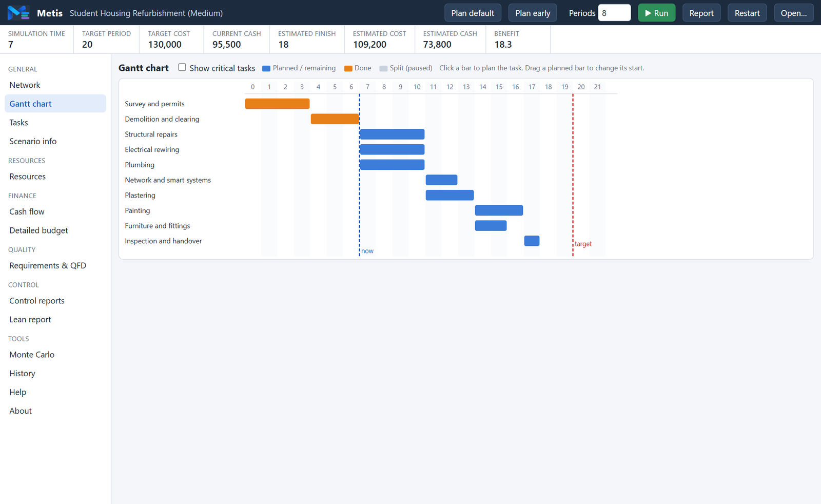Click the orange Done legend swatch

tap(348, 68)
